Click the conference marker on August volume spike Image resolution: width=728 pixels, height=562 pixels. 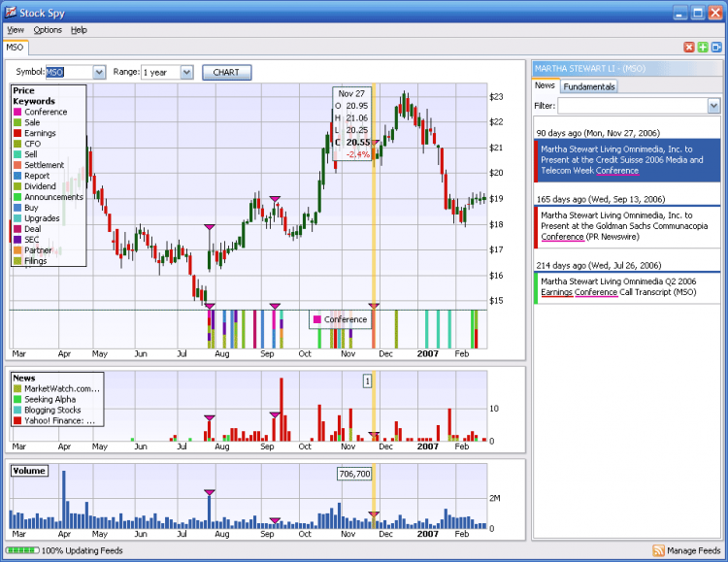210,492
